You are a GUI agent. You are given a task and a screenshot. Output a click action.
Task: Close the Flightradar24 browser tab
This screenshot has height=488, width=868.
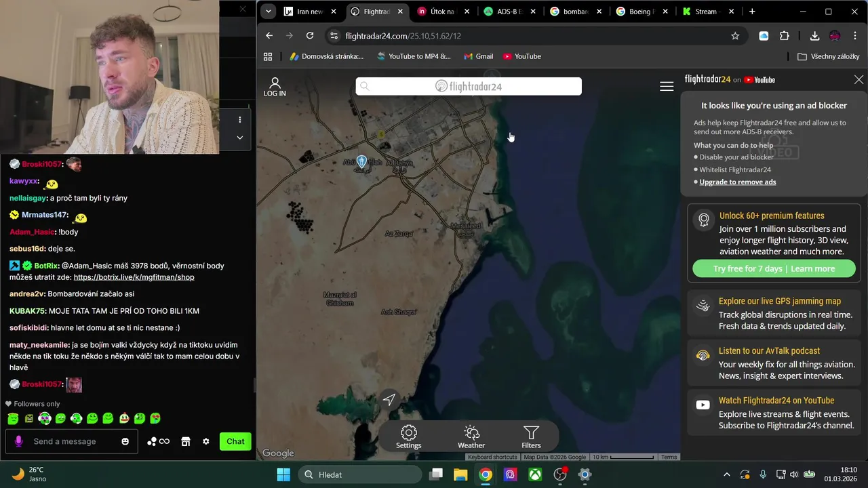[400, 12]
